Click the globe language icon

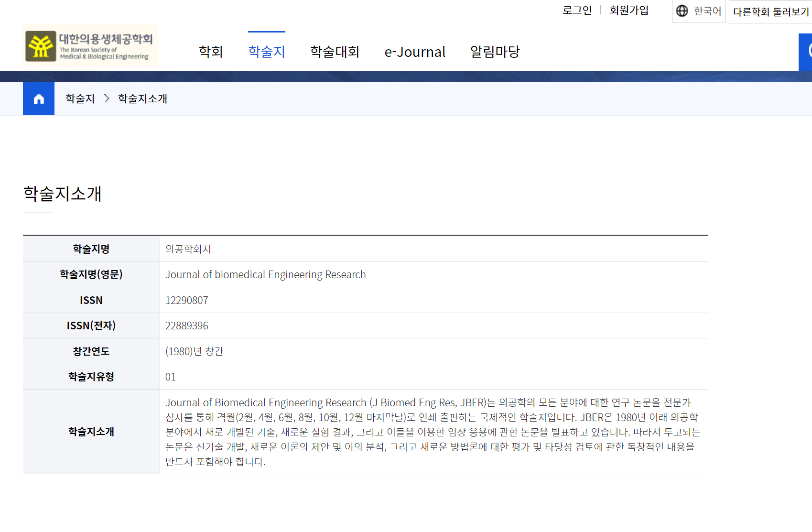tap(682, 11)
